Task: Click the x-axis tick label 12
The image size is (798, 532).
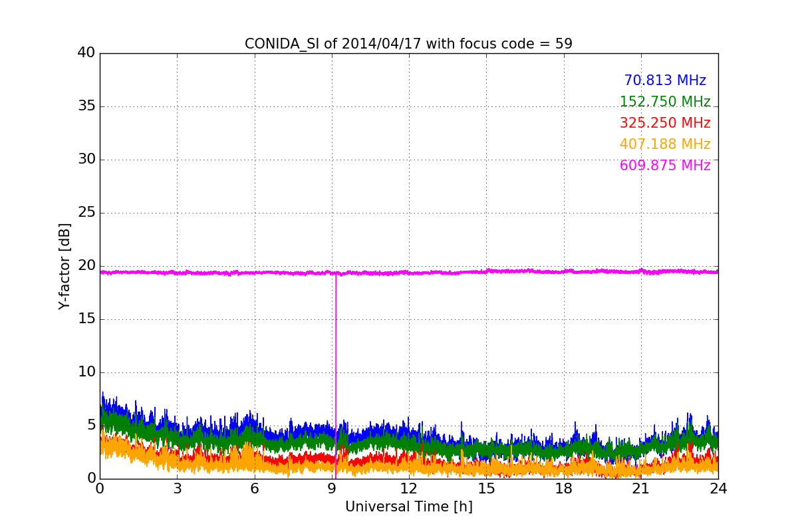Action: pos(409,488)
